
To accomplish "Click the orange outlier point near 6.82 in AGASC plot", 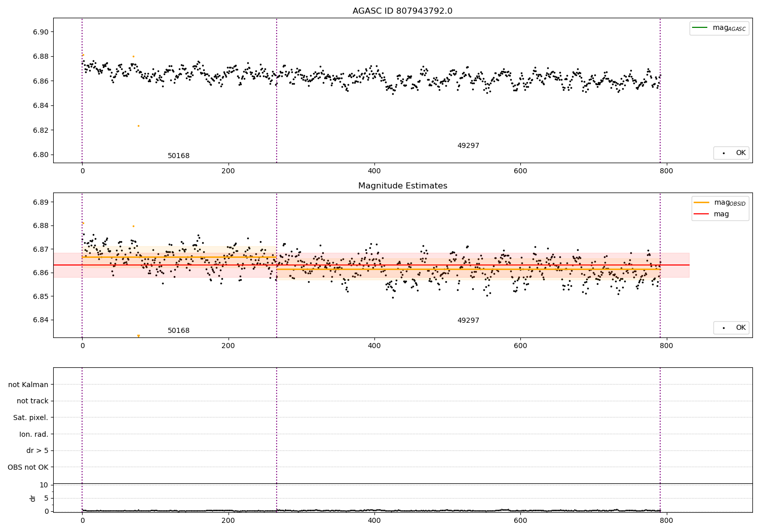I will click(x=138, y=126).
